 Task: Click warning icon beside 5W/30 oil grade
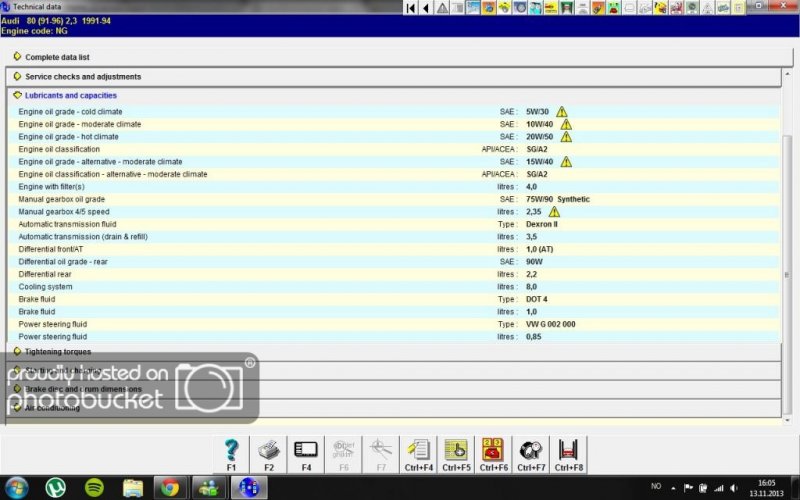pos(562,112)
